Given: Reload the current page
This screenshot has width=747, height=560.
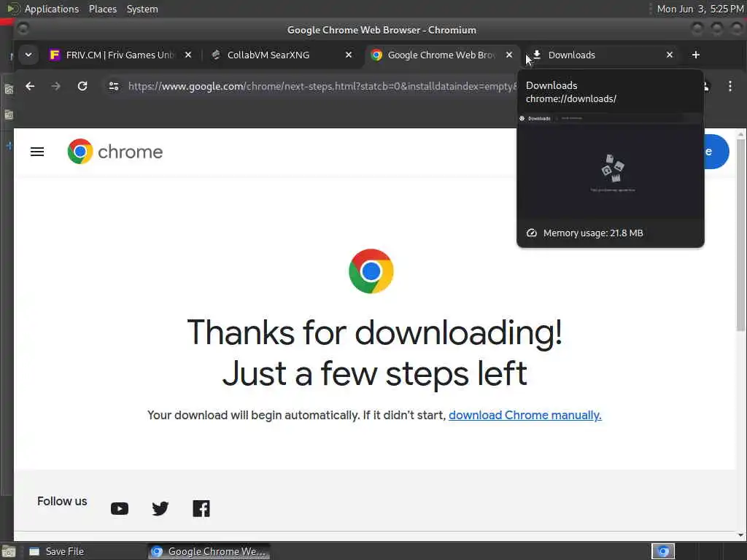Looking at the screenshot, I should [x=82, y=86].
